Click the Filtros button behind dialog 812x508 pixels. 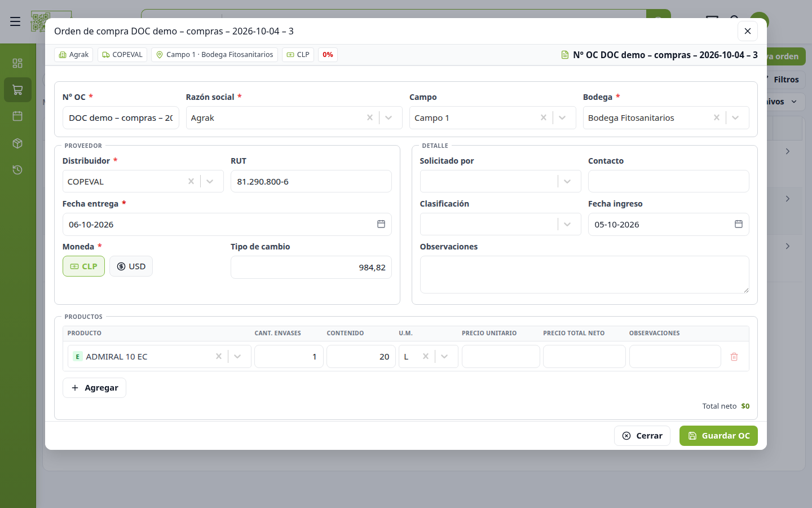(786, 80)
